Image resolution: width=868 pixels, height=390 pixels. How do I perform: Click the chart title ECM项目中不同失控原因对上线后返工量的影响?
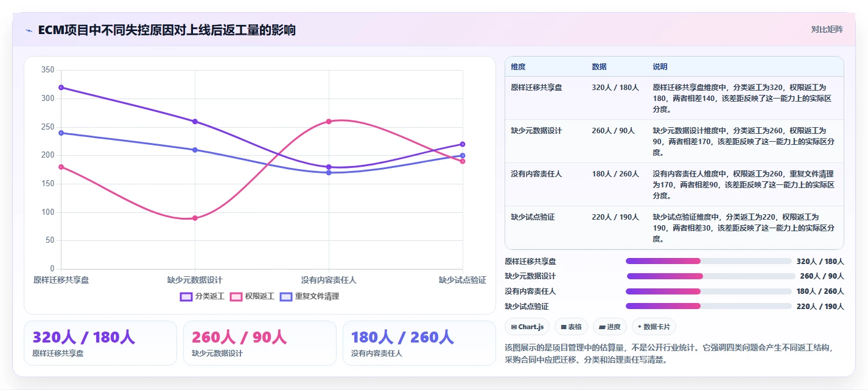coord(167,30)
